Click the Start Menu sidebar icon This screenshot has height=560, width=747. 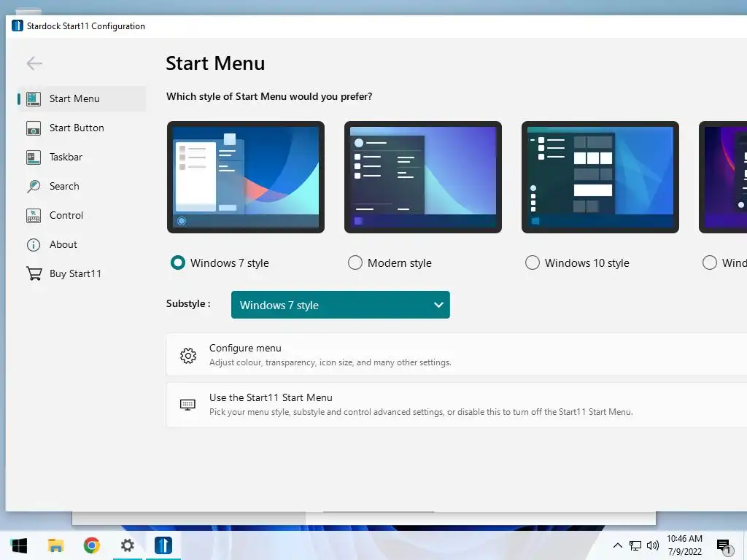pyautogui.click(x=34, y=98)
